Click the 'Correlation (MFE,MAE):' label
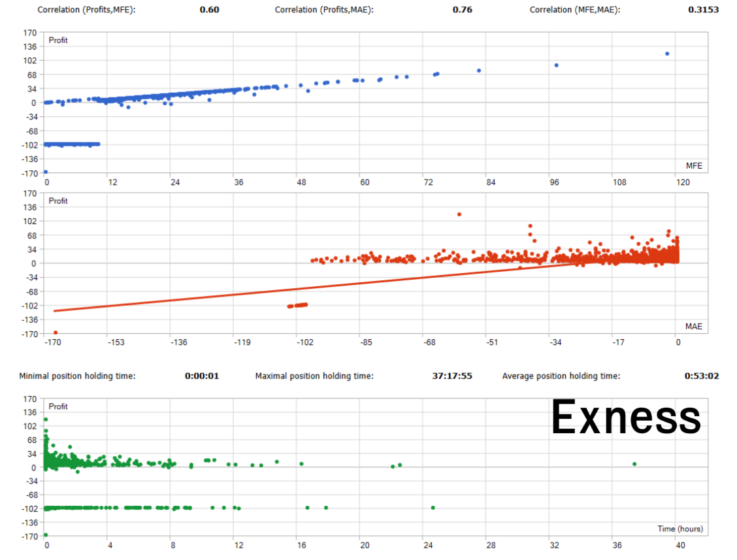This screenshot has width=737, height=560. [x=575, y=10]
